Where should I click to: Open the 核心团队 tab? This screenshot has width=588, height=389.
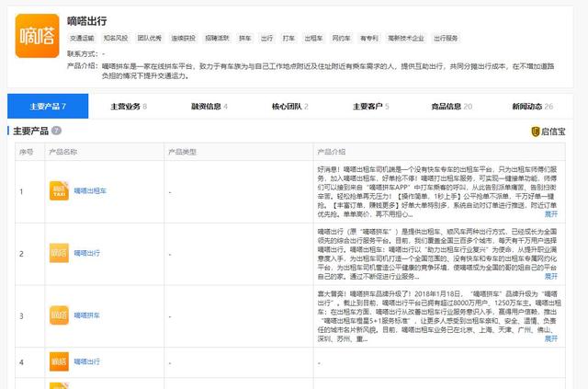click(290, 107)
